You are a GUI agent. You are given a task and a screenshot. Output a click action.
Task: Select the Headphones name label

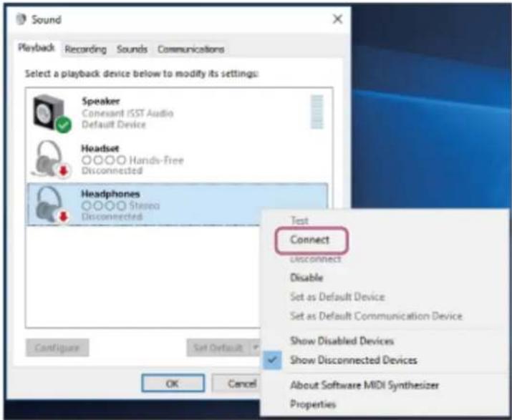pyautogui.click(x=110, y=194)
